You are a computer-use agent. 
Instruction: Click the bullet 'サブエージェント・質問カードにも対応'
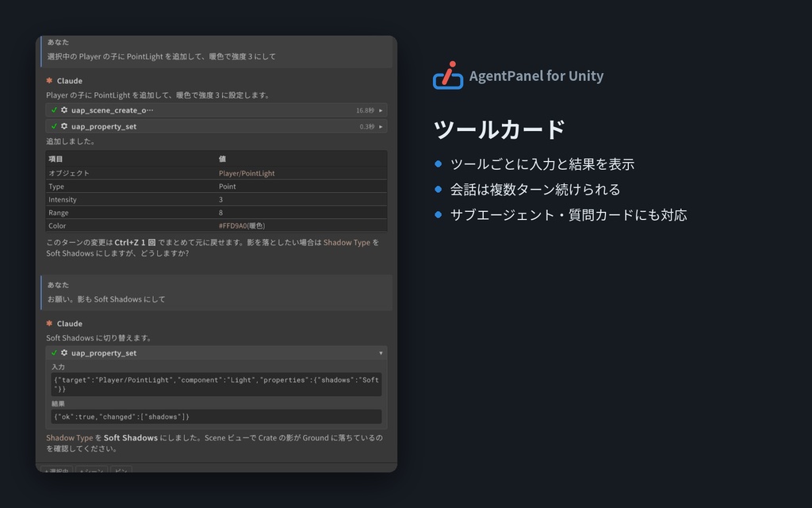569,214
